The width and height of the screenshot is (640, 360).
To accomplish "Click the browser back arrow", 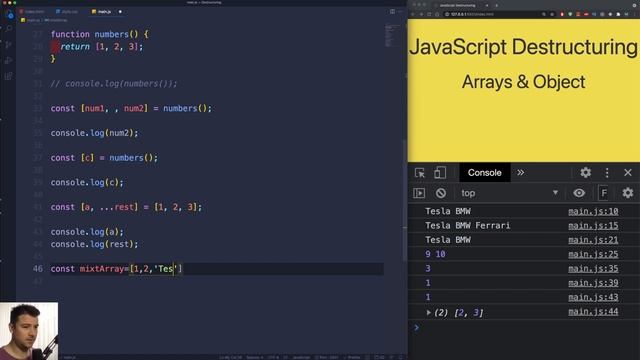I will [x=413, y=14].
